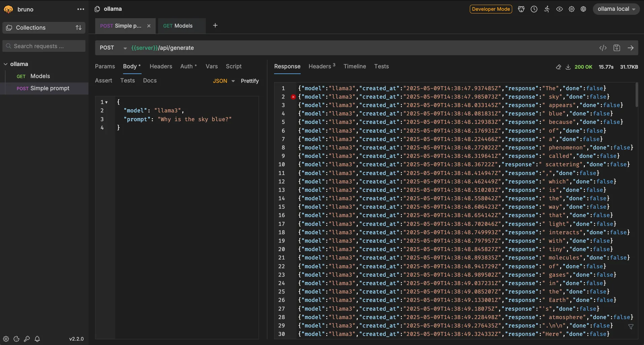Open the Params tab
This screenshot has height=345, width=644.
click(105, 66)
